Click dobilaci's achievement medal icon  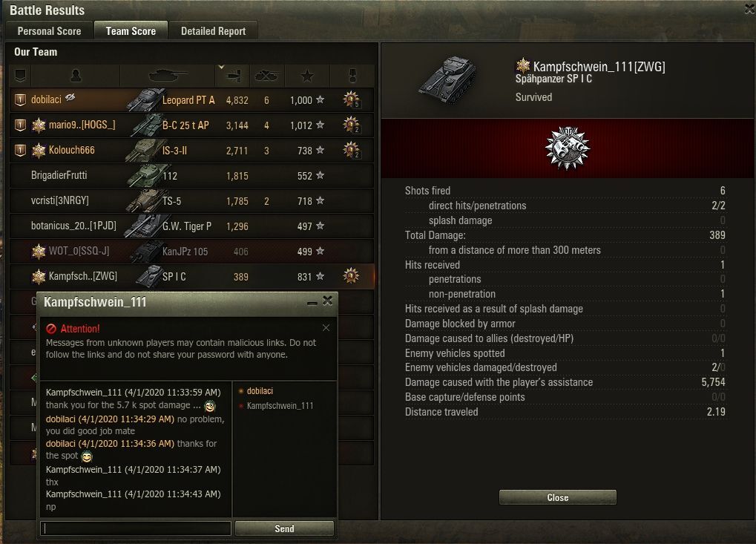coord(351,100)
